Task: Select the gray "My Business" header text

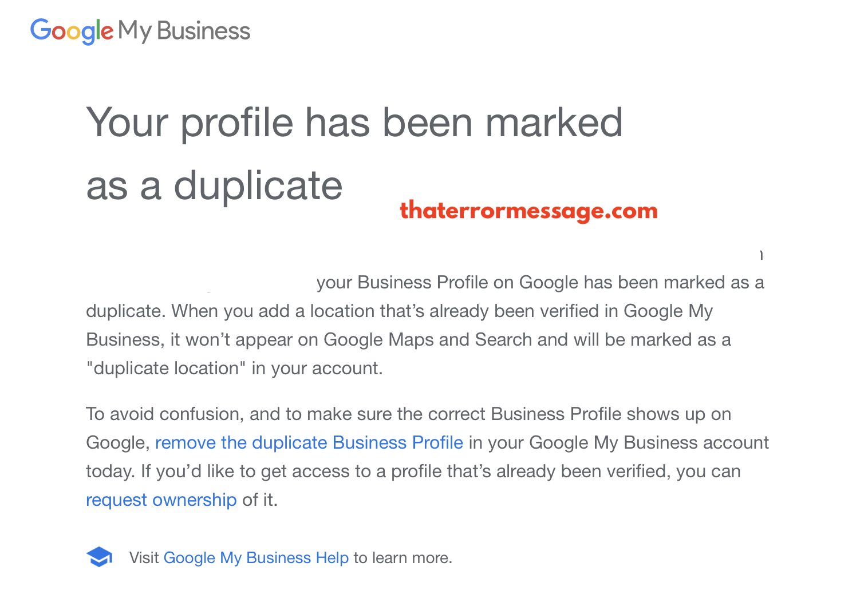Action: (x=184, y=31)
